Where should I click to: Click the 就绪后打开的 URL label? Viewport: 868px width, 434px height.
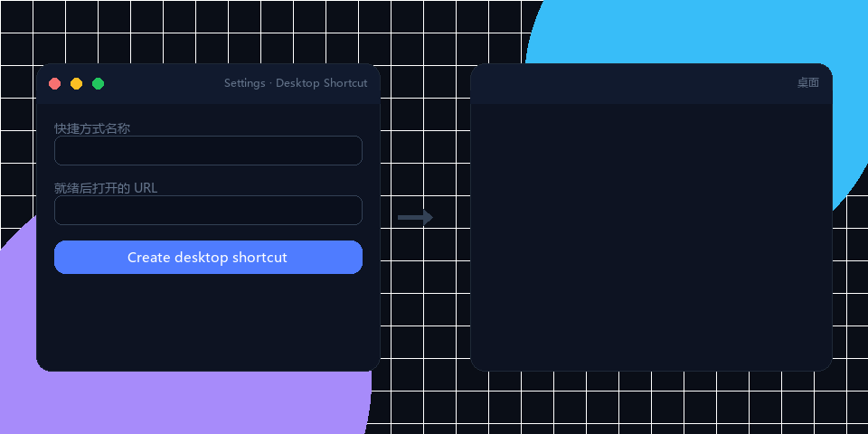(x=106, y=188)
